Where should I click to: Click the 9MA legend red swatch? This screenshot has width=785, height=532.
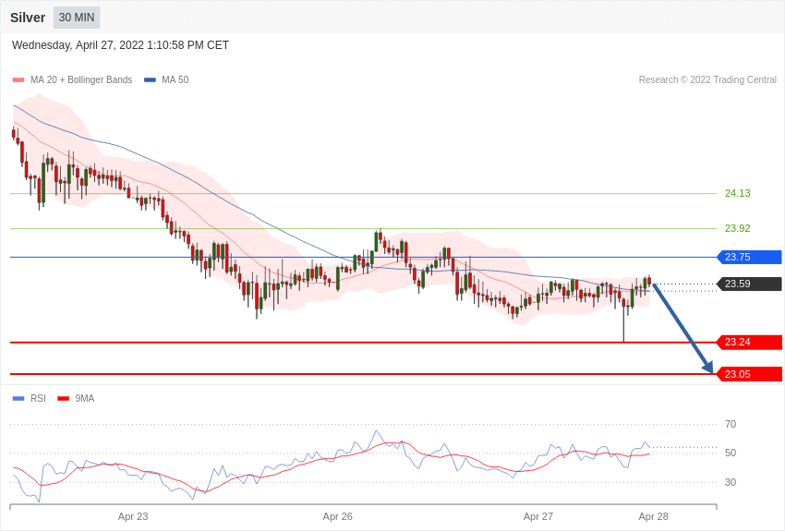pyautogui.click(x=64, y=398)
